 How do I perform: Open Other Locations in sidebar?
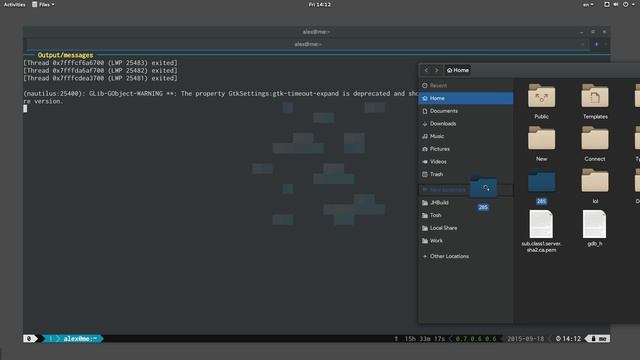[466, 256]
